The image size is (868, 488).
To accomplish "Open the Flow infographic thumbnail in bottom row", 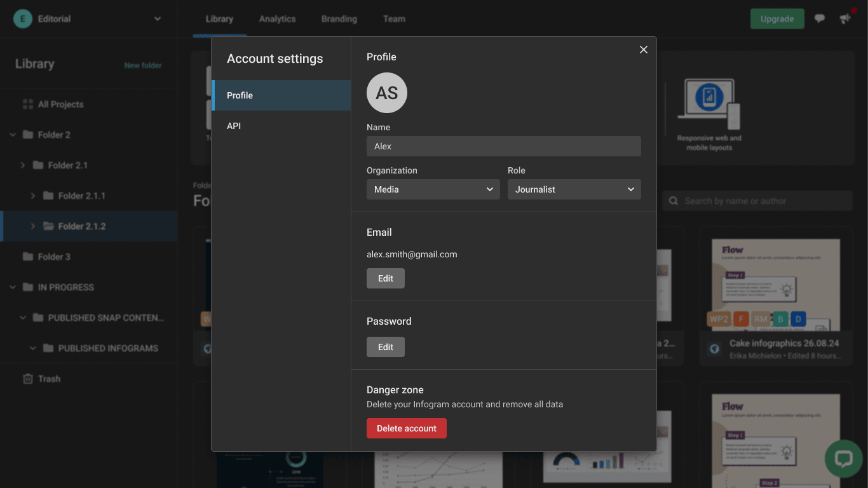I will click(x=776, y=441).
